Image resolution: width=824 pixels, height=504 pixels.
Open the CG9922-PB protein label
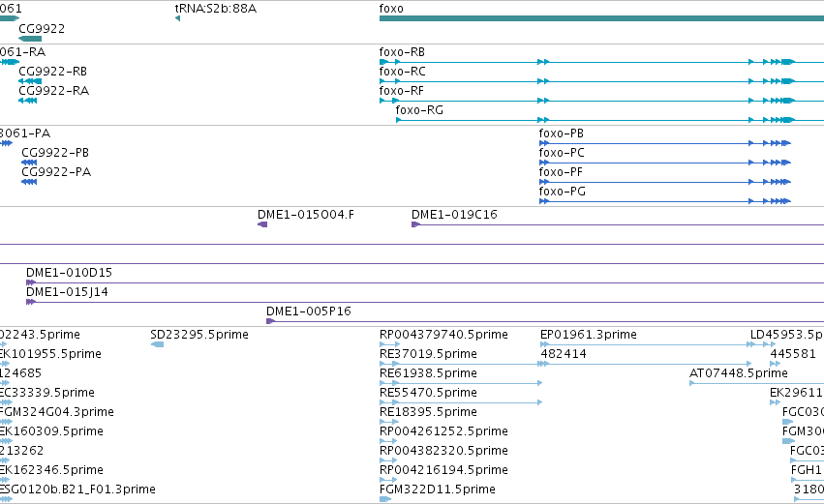(55, 153)
